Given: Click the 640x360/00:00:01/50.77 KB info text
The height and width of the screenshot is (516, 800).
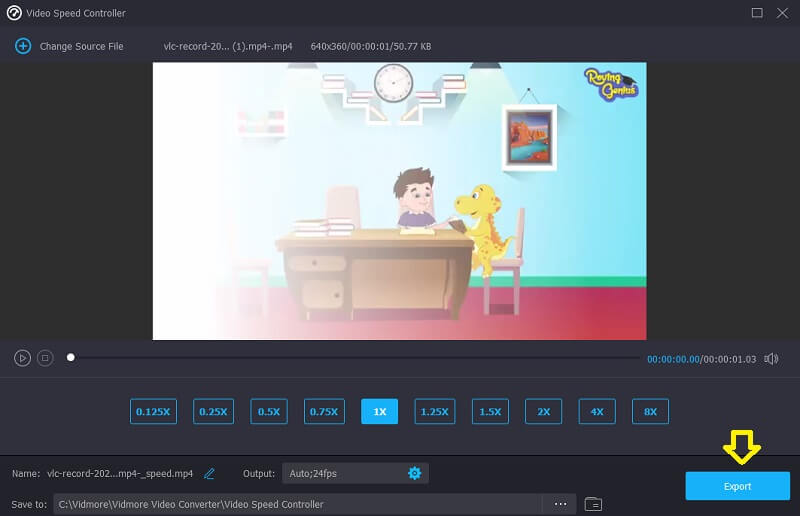Looking at the screenshot, I should click(x=371, y=46).
